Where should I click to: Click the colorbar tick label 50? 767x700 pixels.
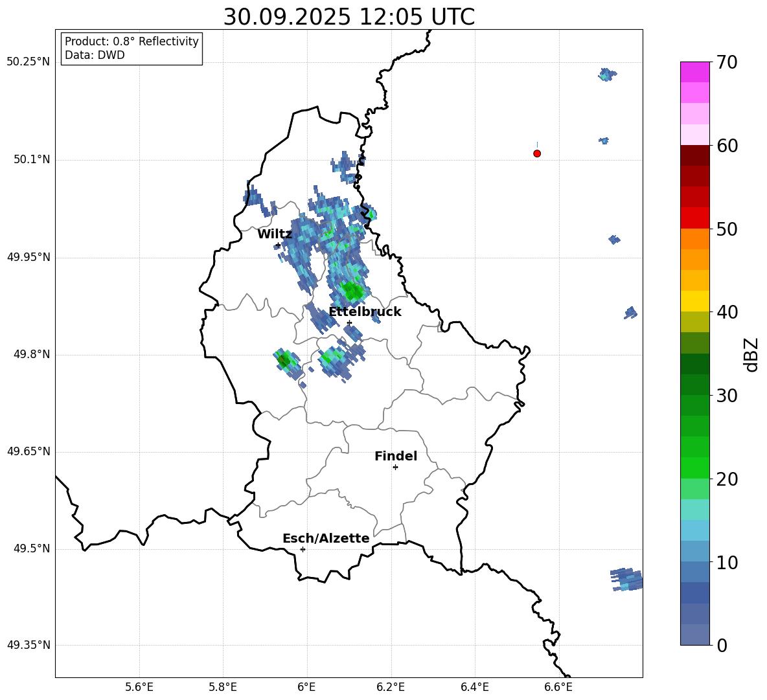(727, 229)
